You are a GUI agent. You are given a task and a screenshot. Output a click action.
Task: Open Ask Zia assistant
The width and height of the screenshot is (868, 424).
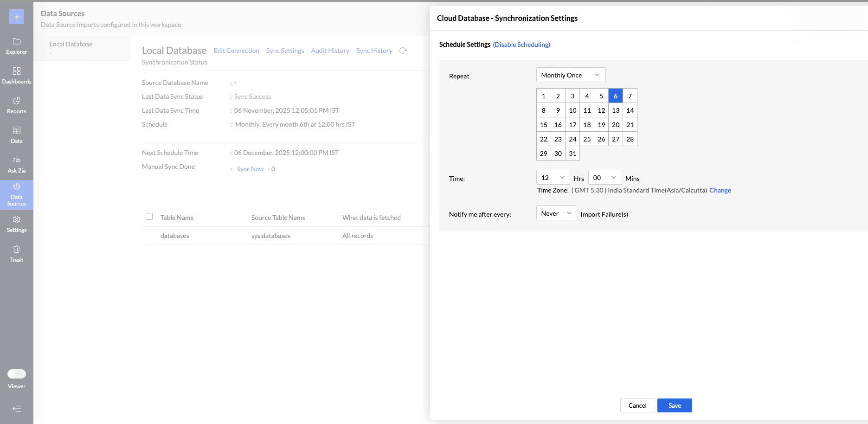[x=17, y=165]
